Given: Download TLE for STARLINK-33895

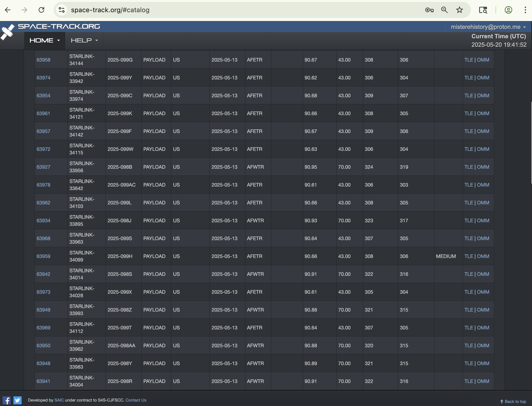Looking at the screenshot, I should click(x=468, y=221).
